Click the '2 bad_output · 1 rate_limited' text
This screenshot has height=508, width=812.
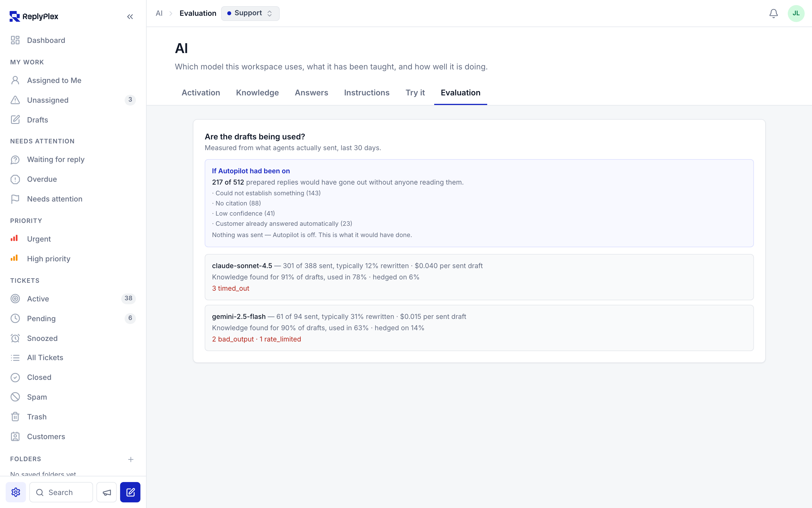pyautogui.click(x=256, y=339)
